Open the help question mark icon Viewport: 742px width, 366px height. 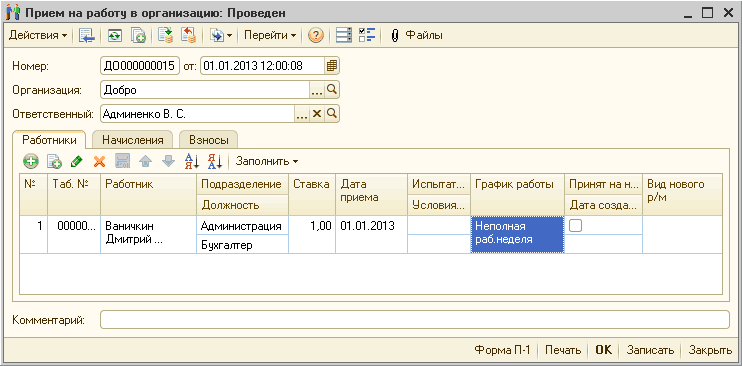[316, 36]
